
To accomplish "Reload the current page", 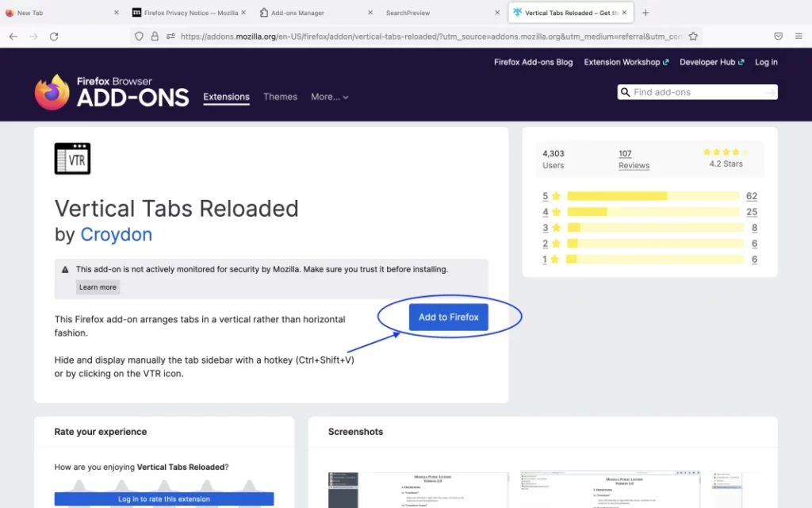I will pyautogui.click(x=54, y=37).
